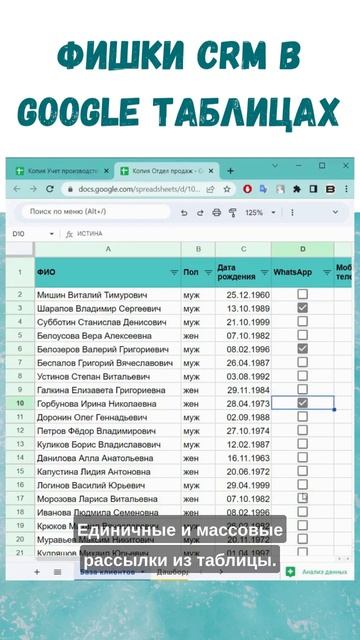Check WhatsApp box for Белоусова Вера Алексеевна
The width and height of the screenshot is (360, 640).
pos(302,335)
